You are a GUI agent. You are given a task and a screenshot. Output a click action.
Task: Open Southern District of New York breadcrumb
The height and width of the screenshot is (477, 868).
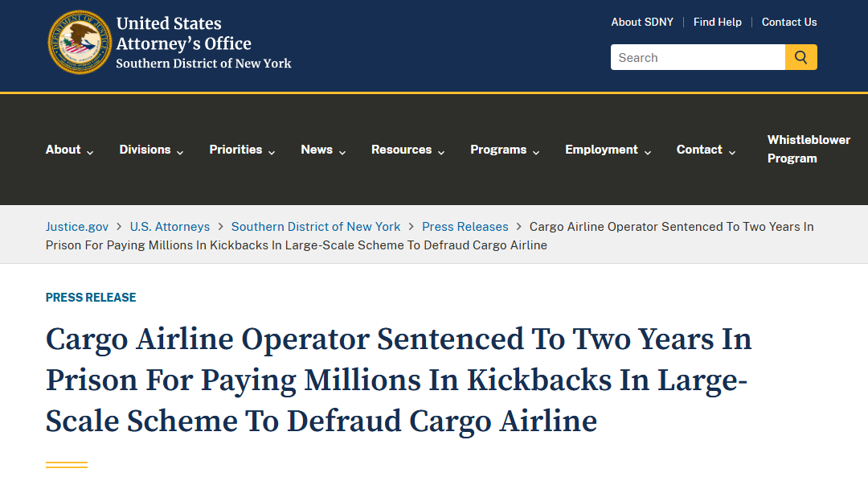[x=316, y=227]
